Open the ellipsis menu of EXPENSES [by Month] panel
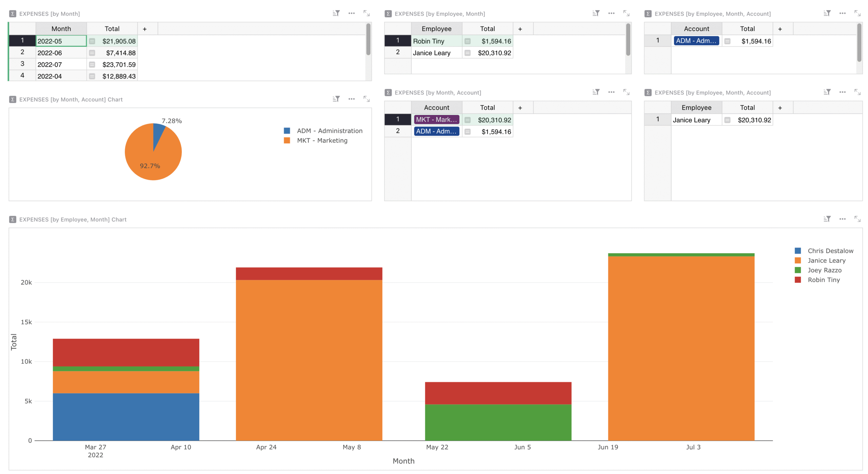The height and width of the screenshot is (474, 868). pos(352,13)
